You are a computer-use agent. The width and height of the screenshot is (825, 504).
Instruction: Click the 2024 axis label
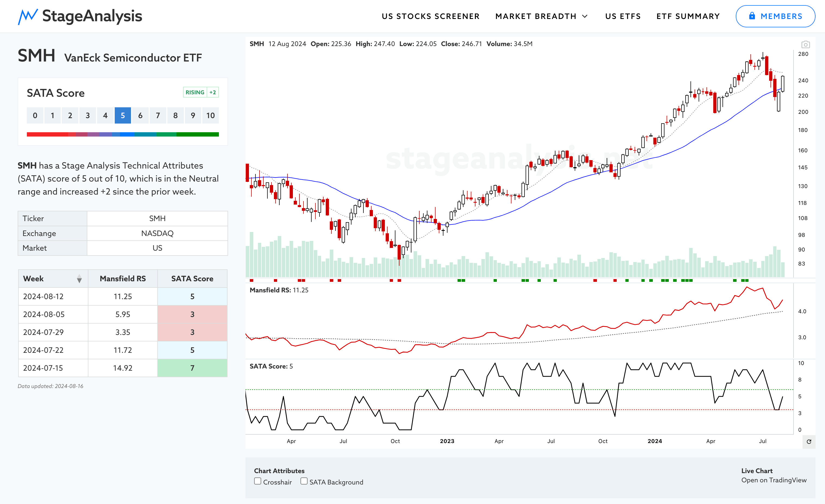click(x=655, y=441)
